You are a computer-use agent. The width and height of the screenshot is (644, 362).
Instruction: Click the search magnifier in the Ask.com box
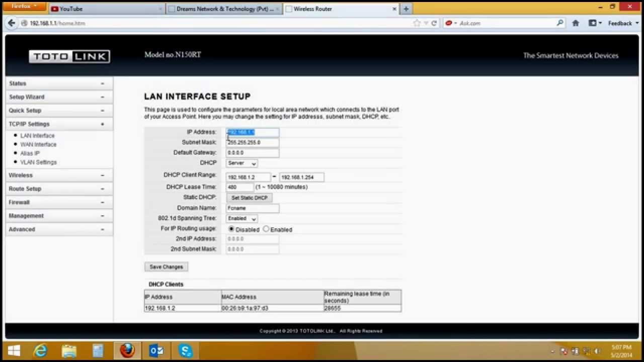point(560,23)
